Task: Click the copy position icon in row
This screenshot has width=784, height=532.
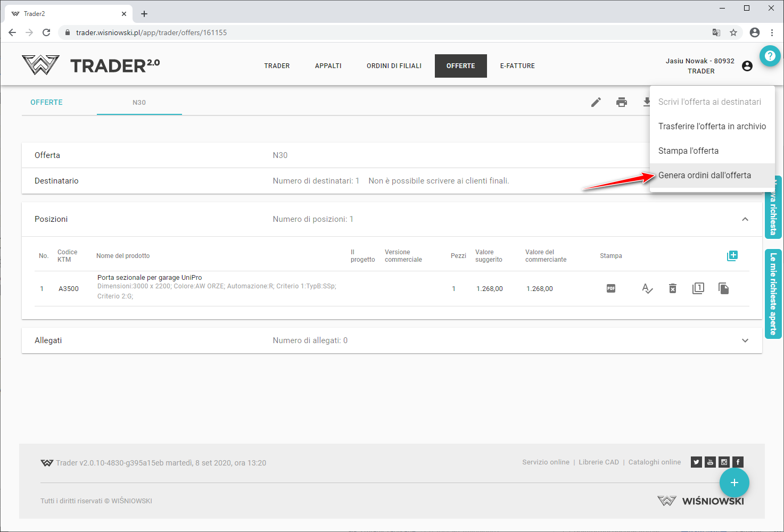Action: click(x=723, y=288)
